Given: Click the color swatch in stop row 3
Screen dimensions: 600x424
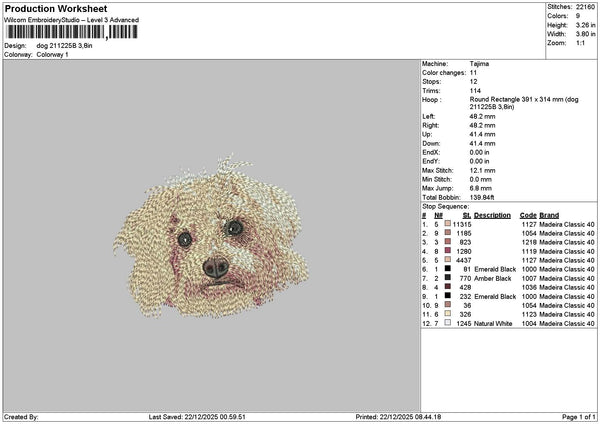Looking at the screenshot, I should click(447, 241).
